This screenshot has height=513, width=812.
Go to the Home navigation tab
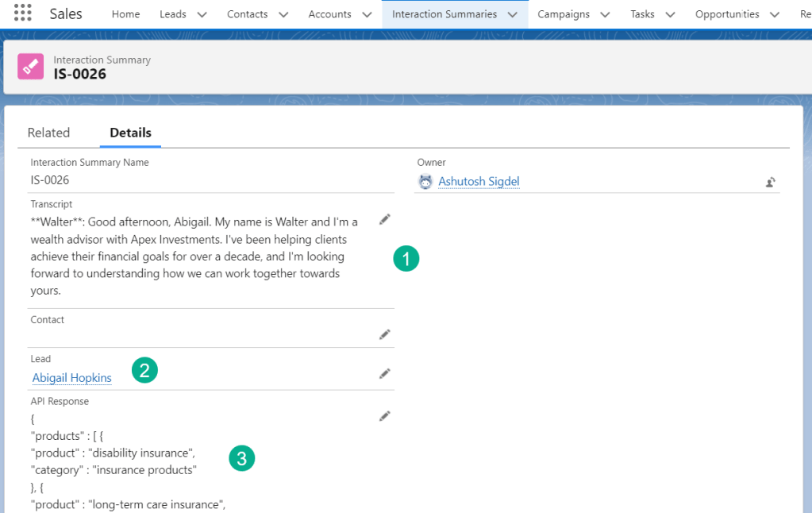coord(125,14)
